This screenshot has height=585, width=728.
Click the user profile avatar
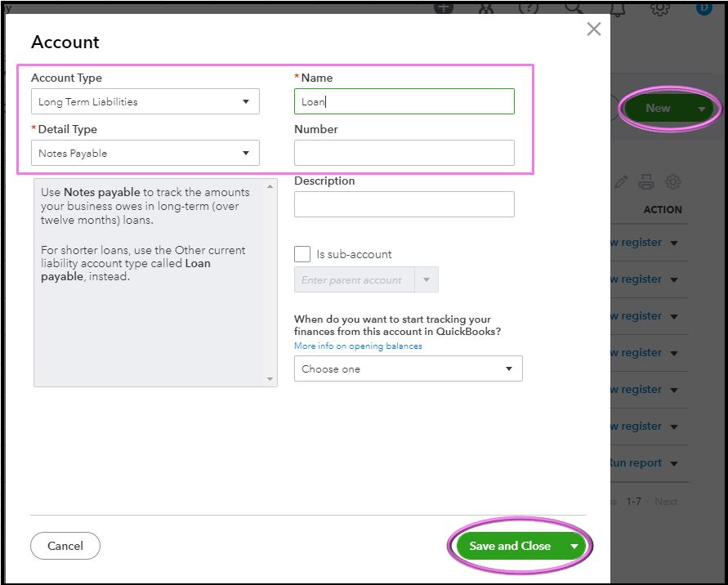pyautogui.click(x=704, y=7)
